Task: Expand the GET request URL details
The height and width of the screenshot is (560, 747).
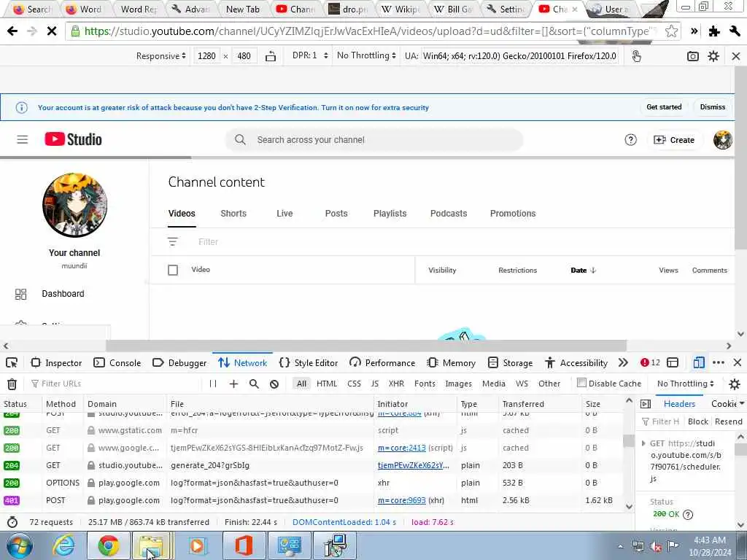Action: (643, 443)
